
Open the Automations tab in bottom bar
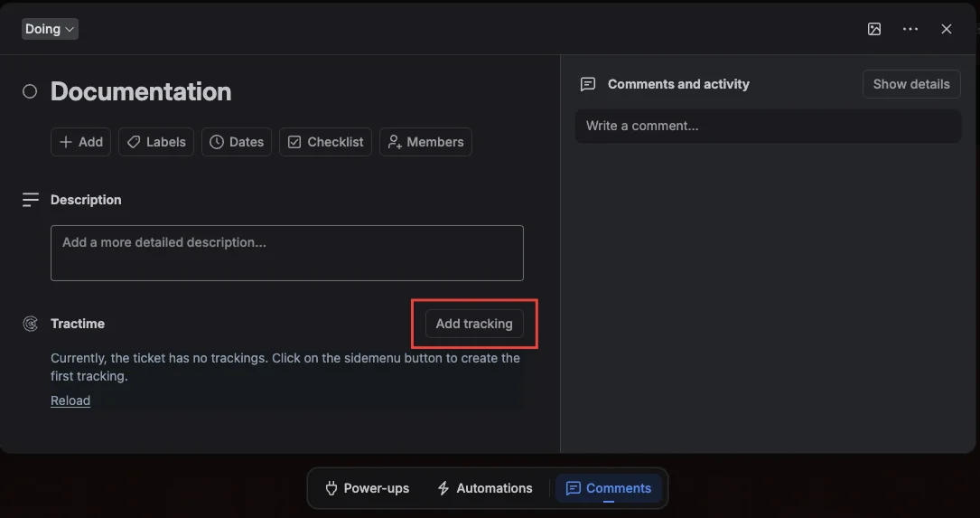point(485,488)
